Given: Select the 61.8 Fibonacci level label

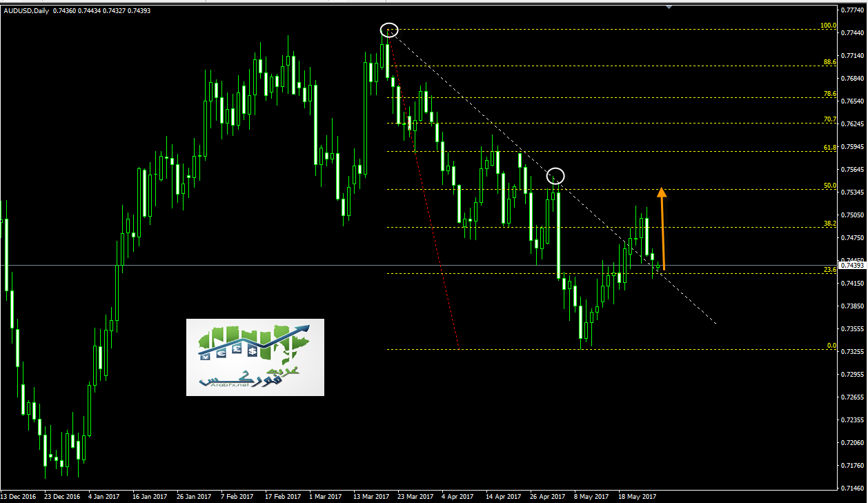Looking at the screenshot, I should pyautogui.click(x=830, y=148).
